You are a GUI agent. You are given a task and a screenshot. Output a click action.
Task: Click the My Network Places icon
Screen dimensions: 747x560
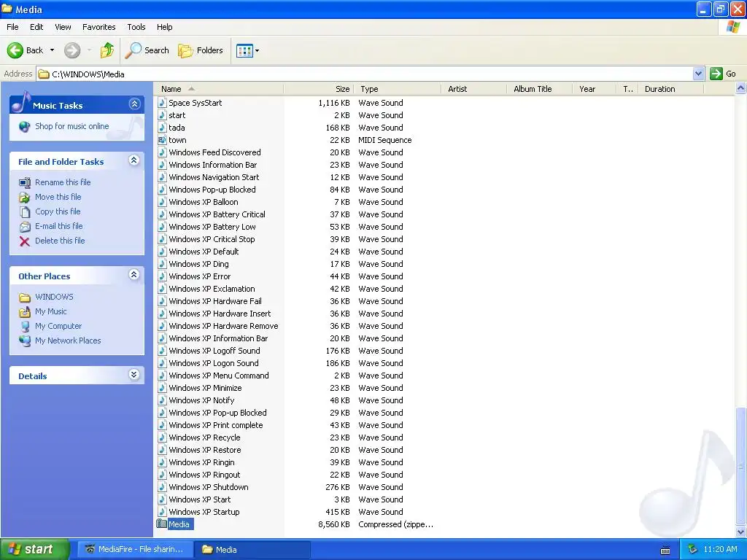coord(25,341)
